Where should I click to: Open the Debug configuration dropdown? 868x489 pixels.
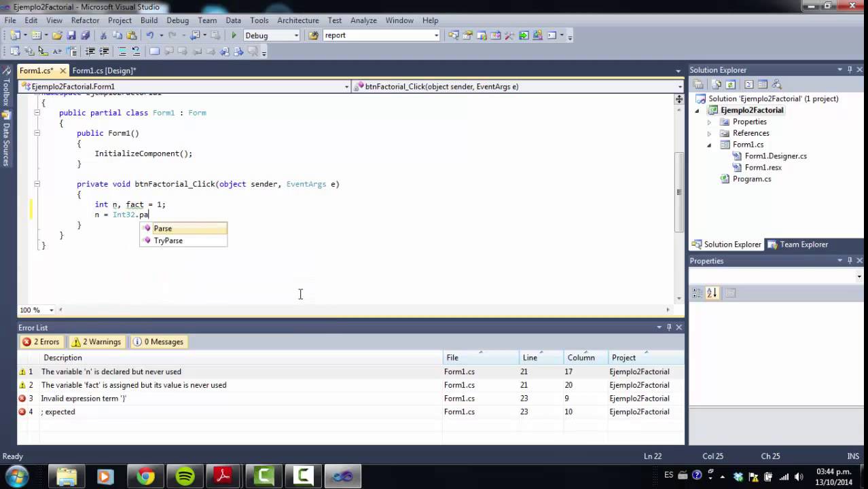[x=296, y=35]
